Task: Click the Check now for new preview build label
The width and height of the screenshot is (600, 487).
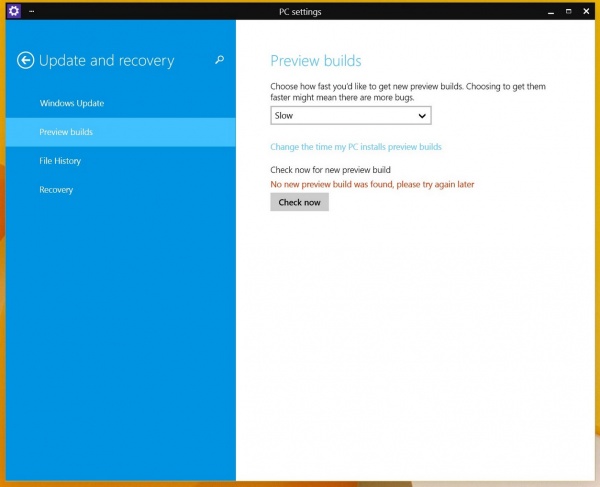Action: [x=330, y=170]
